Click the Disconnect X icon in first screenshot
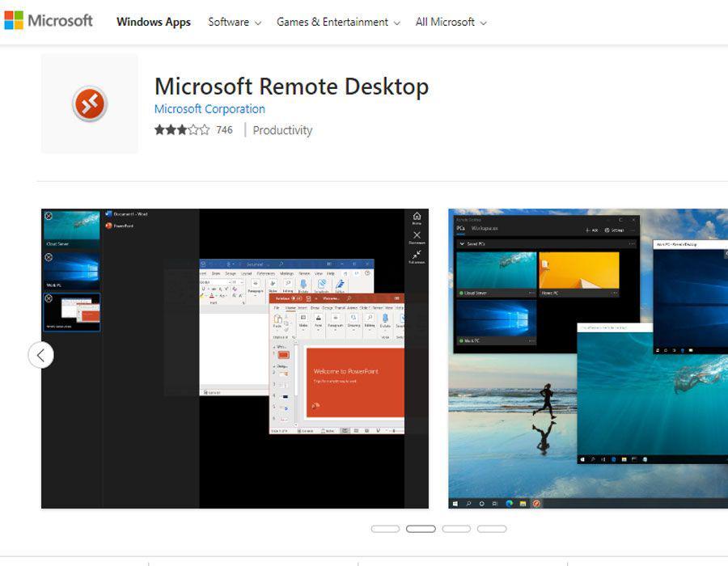This screenshot has height=566, width=728. (x=417, y=238)
